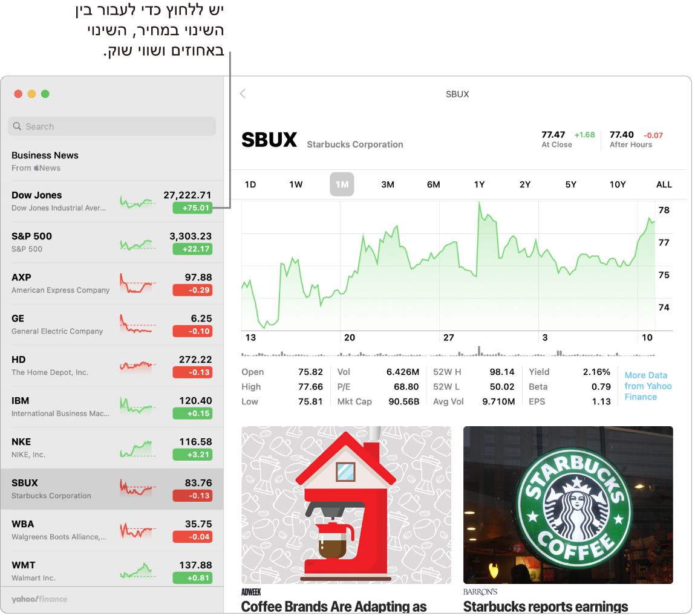The height and width of the screenshot is (616, 695).
Task: Select the 1D chart range
Action: 250,184
